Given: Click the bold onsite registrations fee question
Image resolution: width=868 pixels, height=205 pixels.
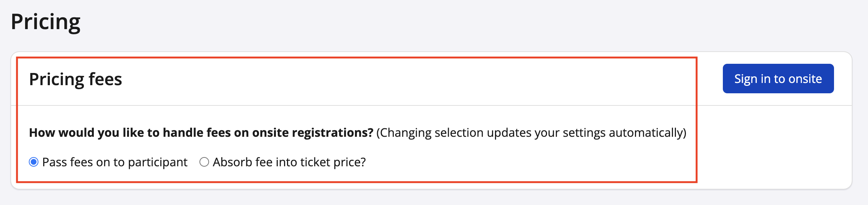Looking at the screenshot, I should click(x=201, y=132).
